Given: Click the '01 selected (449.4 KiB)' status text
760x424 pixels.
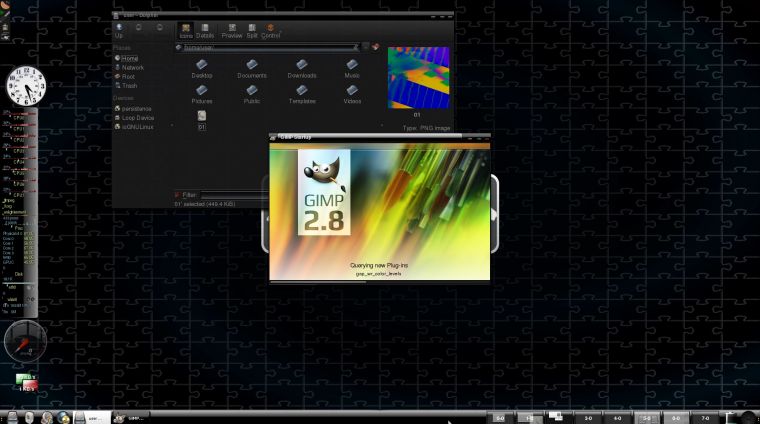Looking at the screenshot, I should tap(205, 204).
